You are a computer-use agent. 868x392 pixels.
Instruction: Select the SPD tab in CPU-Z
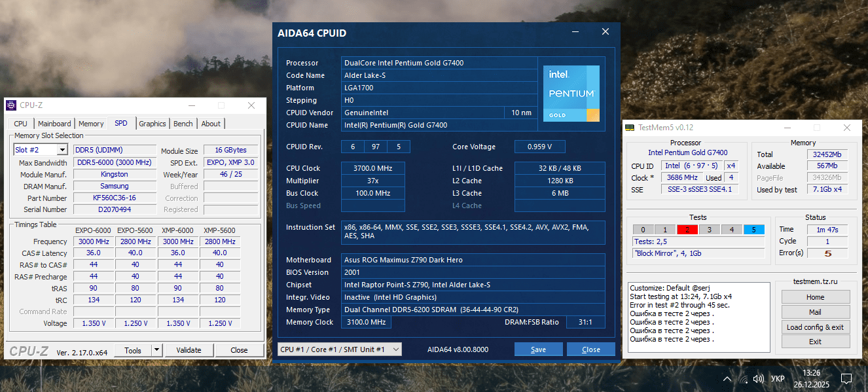click(121, 123)
